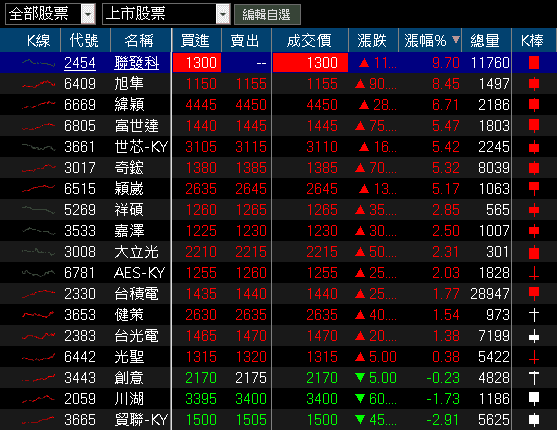Click the 編輯自選 button
557x430 pixels.
point(267,15)
